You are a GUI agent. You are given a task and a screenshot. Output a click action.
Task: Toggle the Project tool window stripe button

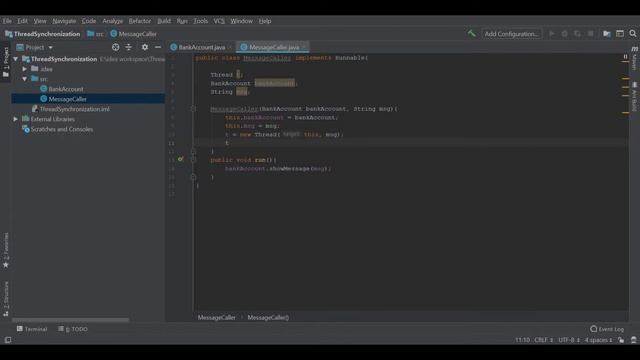tap(6, 62)
